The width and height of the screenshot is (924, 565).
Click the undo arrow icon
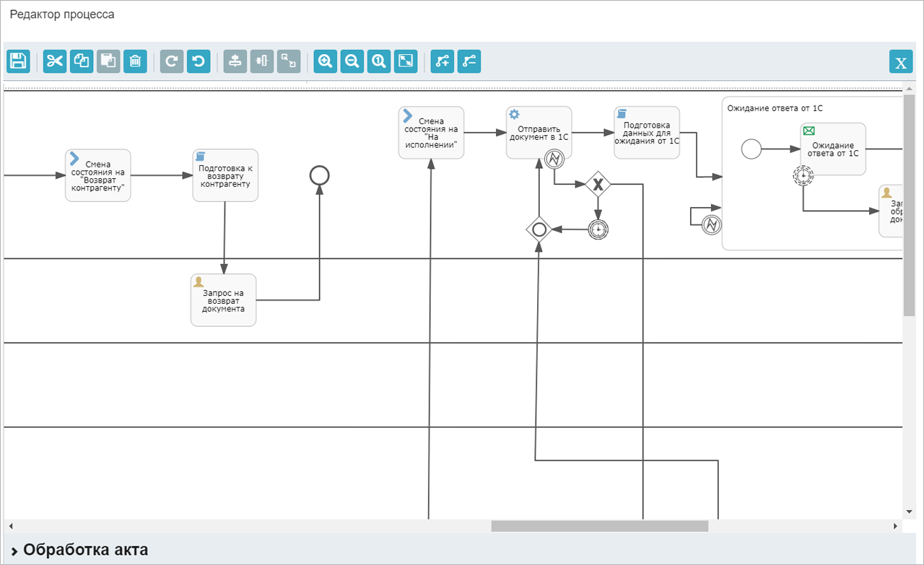(x=199, y=61)
